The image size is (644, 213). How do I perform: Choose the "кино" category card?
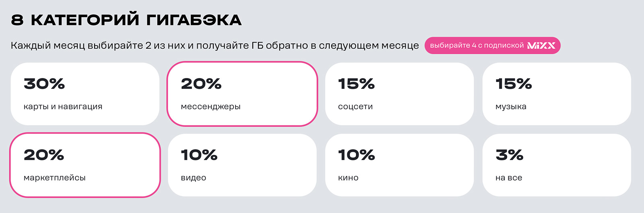pyautogui.click(x=399, y=165)
